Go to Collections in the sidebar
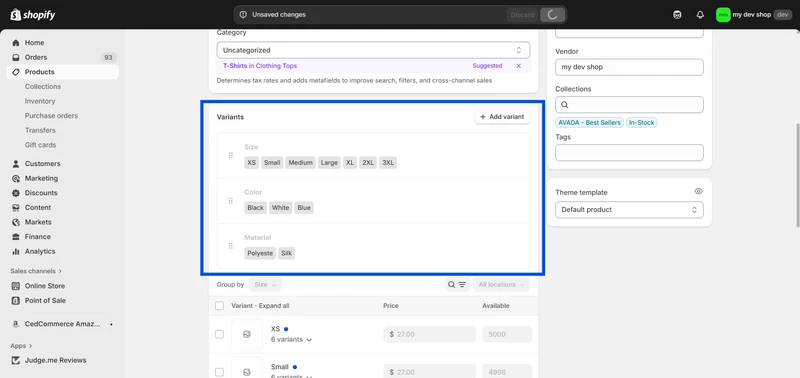Screen dimensions: 800x378 point(43,87)
